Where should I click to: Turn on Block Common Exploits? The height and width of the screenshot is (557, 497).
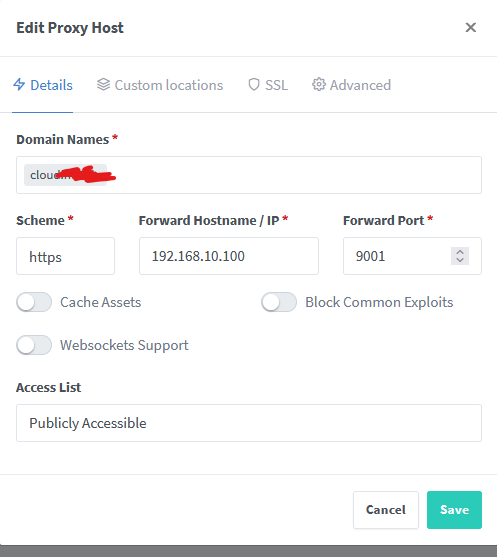click(279, 302)
